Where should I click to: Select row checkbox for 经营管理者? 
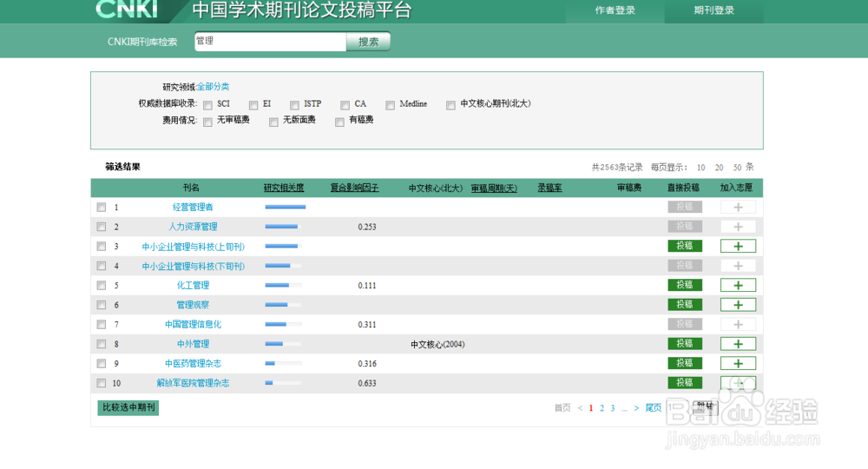click(102, 207)
